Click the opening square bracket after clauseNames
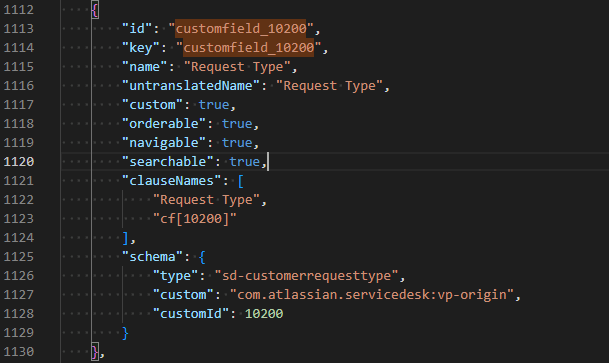Screen dimensions: 609x363 point(241,181)
